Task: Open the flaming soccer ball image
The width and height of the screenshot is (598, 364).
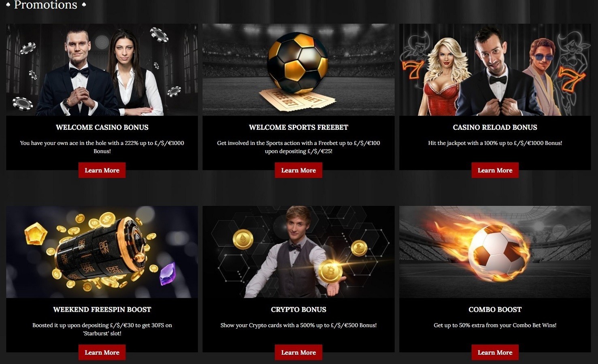Action: tap(495, 252)
